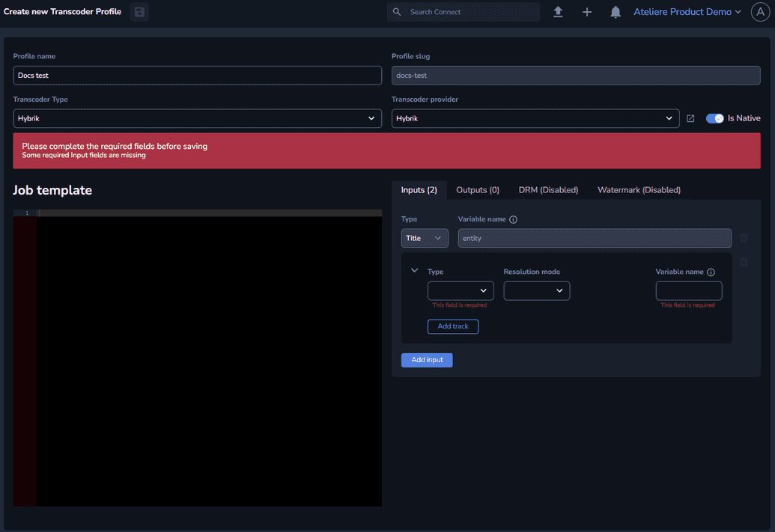Click the Job template heading

tap(52, 190)
